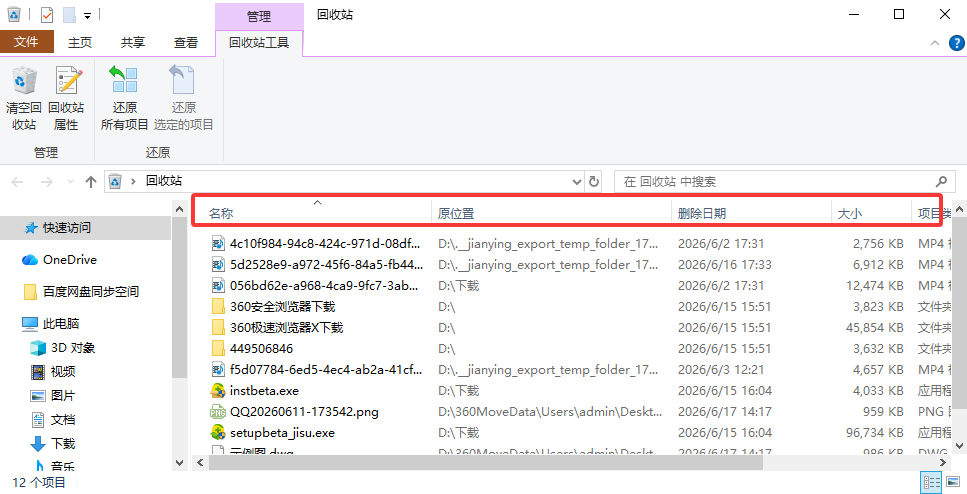The image size is (967, 494).
Task: Click the instbeta.exe file icon
Action: point(218,390)
